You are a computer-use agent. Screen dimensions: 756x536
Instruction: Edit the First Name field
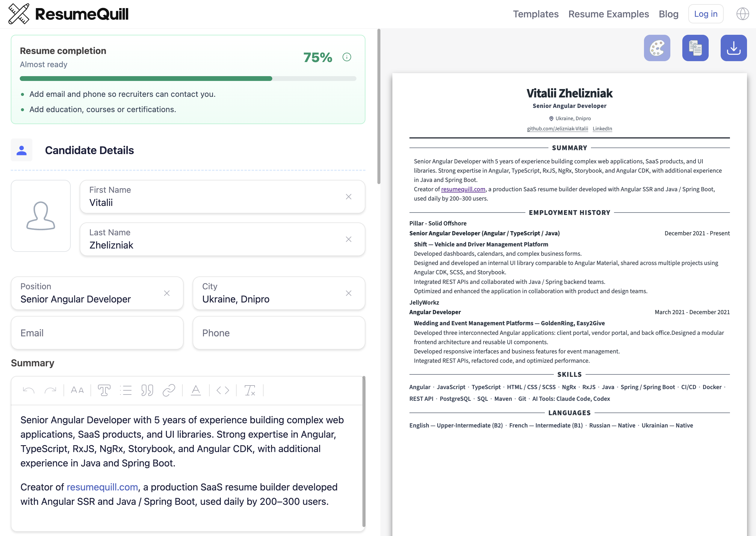pos(223,196)
